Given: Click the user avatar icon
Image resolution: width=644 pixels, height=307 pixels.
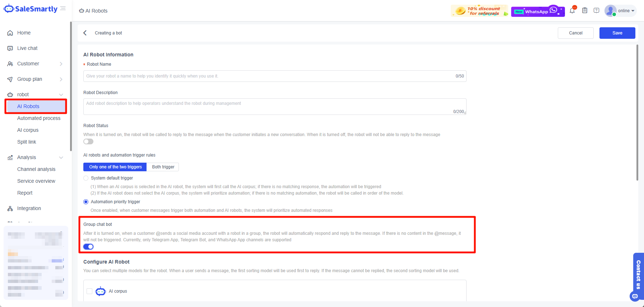Looking at the screenshot, I should [610, 10].
